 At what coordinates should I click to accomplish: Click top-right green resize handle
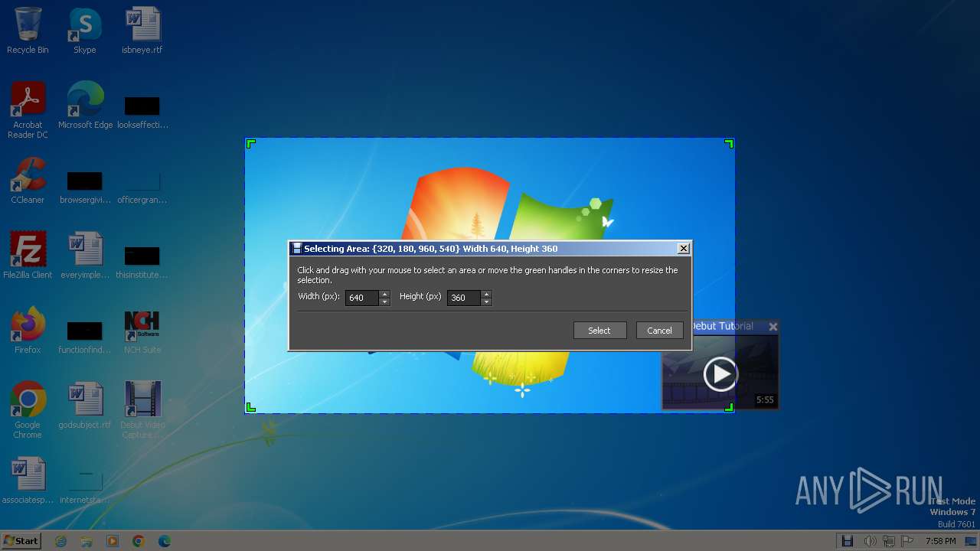[730, 143]
